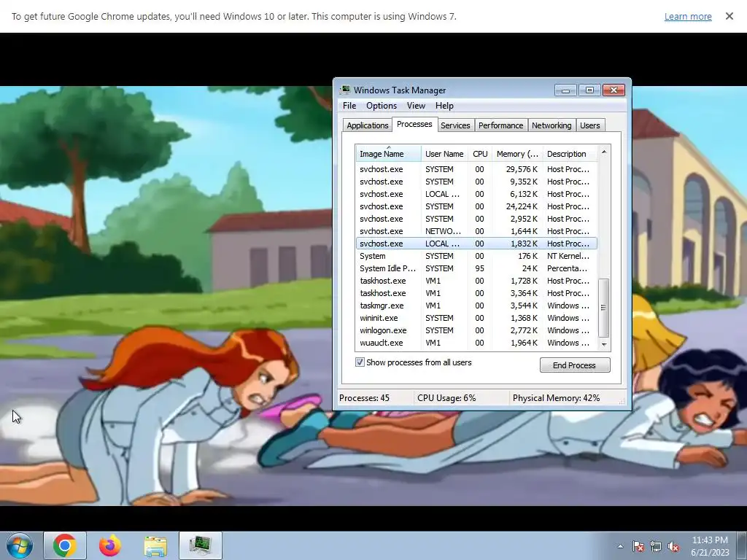
Task: Toggle Show processes from all users checkbox
Action: [x=360, y=362]
